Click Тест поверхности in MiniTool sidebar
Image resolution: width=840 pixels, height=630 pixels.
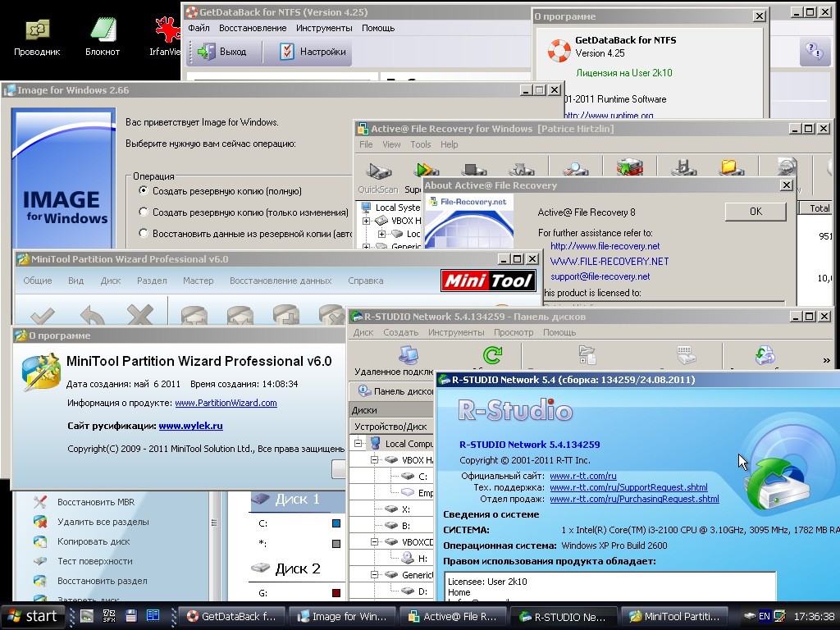point(83,561)
